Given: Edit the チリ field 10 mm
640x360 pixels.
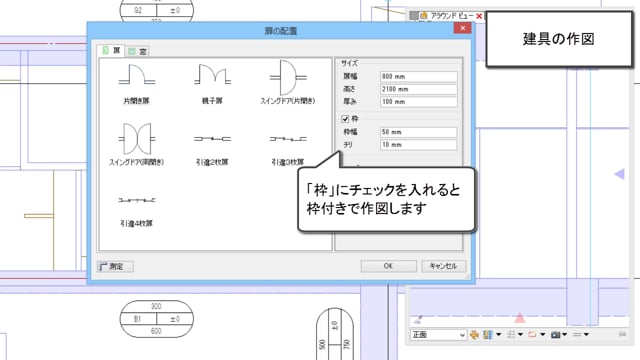Looking at the screenshot, I should coord(418,144).
